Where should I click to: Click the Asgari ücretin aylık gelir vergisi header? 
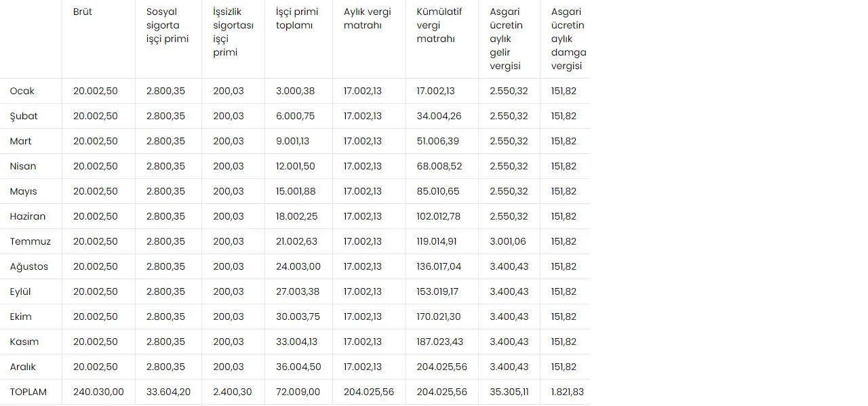507,39
